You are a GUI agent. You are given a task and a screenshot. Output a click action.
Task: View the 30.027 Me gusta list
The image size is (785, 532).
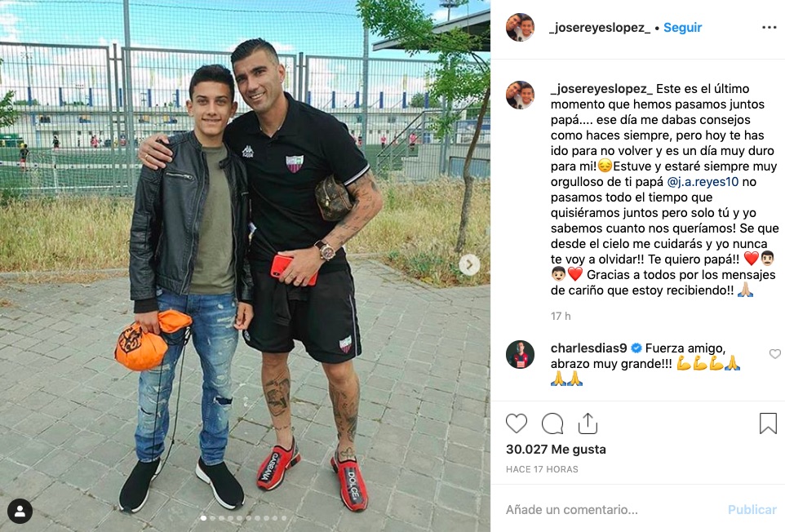pyautogui.click(x=556, y=450)
